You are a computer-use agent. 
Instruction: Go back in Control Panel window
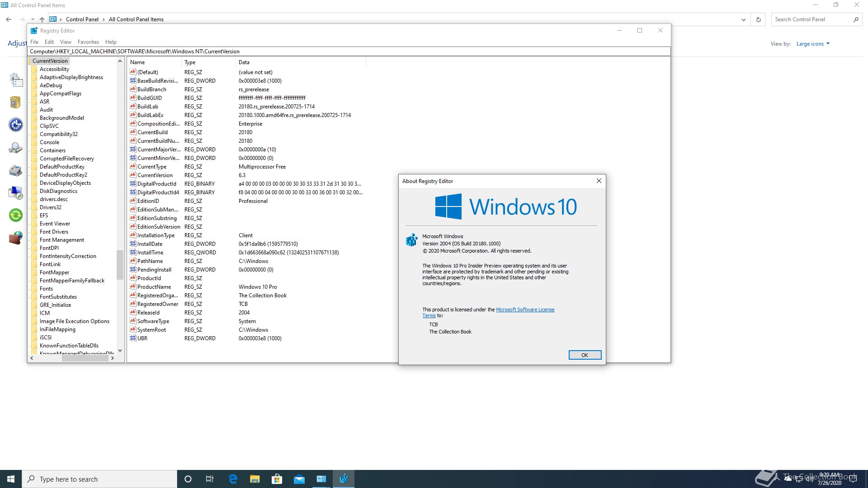click(9, 19)
